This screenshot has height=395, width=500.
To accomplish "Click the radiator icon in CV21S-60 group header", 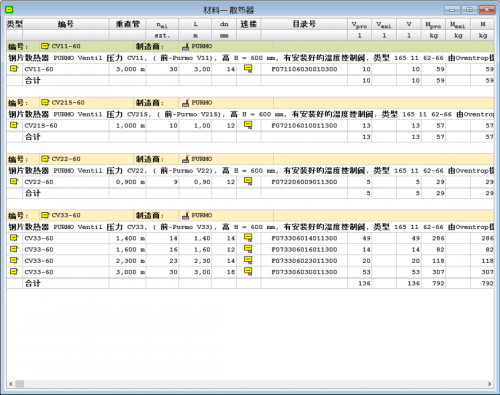I will point(45,102).
